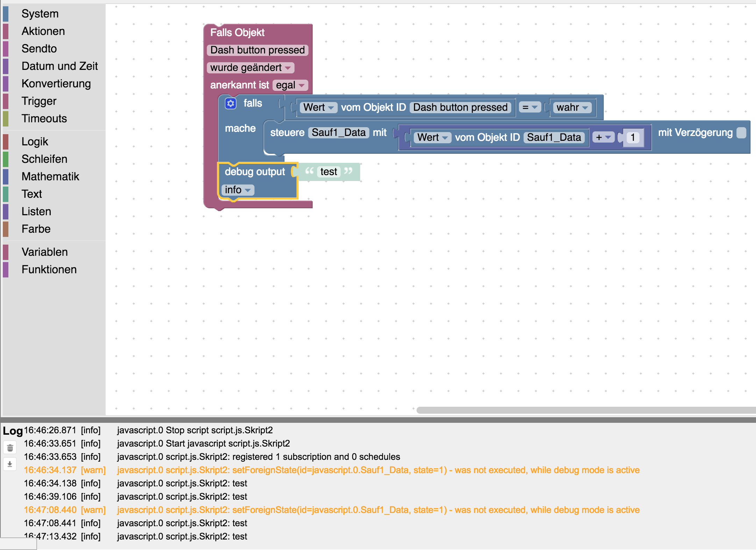Open the plus operator dropdown
The width and height of the screenshot is (756, 550).
[604, 137]
